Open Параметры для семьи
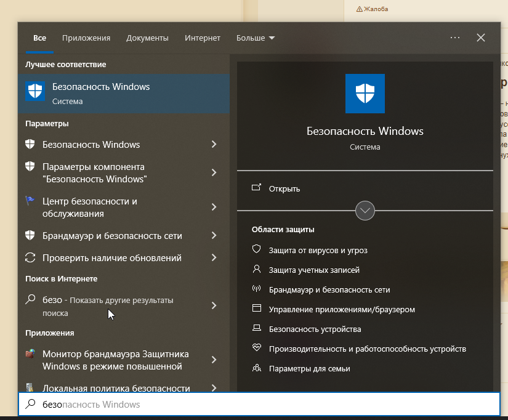Screen dimensions: 508x420 coord(309,369)
